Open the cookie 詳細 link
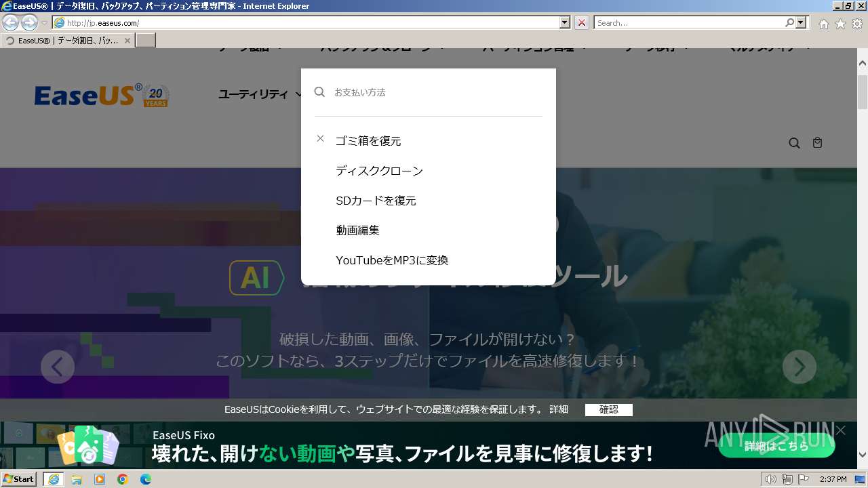This screenshot has width=868, height=488. point(559,409)
